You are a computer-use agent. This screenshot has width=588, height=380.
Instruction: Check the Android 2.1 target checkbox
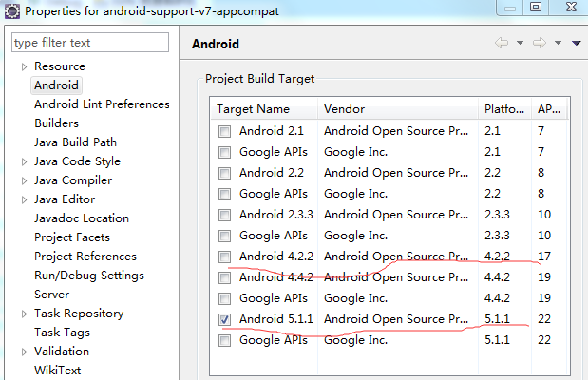tap(224, 131)
